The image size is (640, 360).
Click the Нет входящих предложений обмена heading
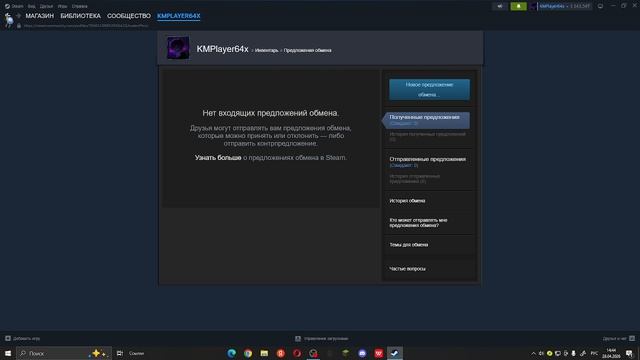271,113
